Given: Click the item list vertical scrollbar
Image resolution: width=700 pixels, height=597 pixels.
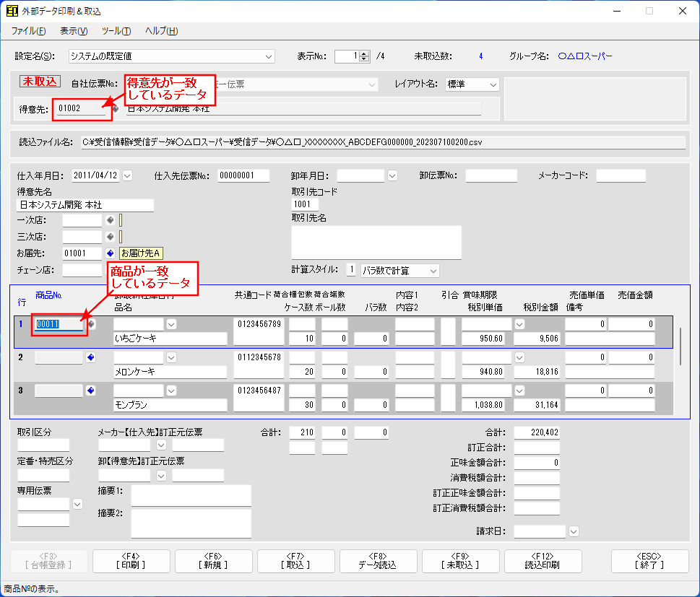Looking at the screenshot, I should [680, 347].
